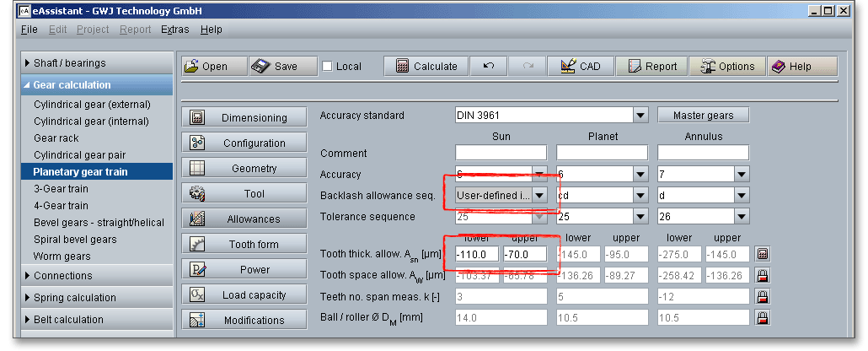Click the Master gears button
The height and width of the screenshot is (351, 868).
point(703,116)
